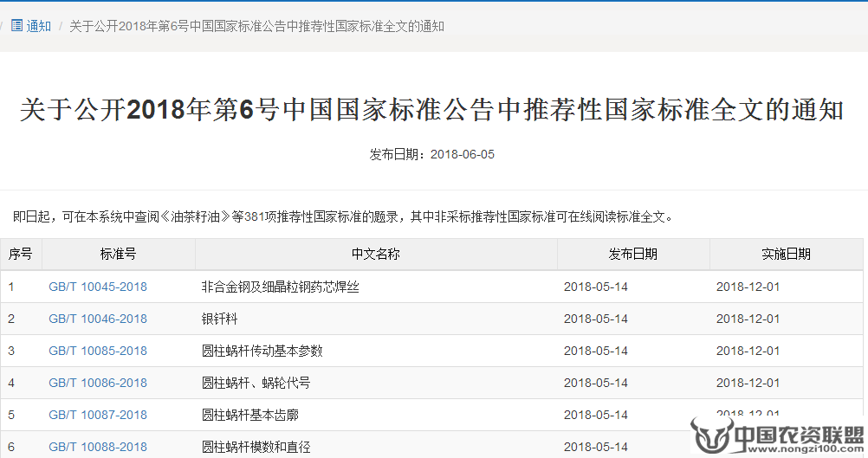Click the 标准号 column header

[x=118, y=254]
